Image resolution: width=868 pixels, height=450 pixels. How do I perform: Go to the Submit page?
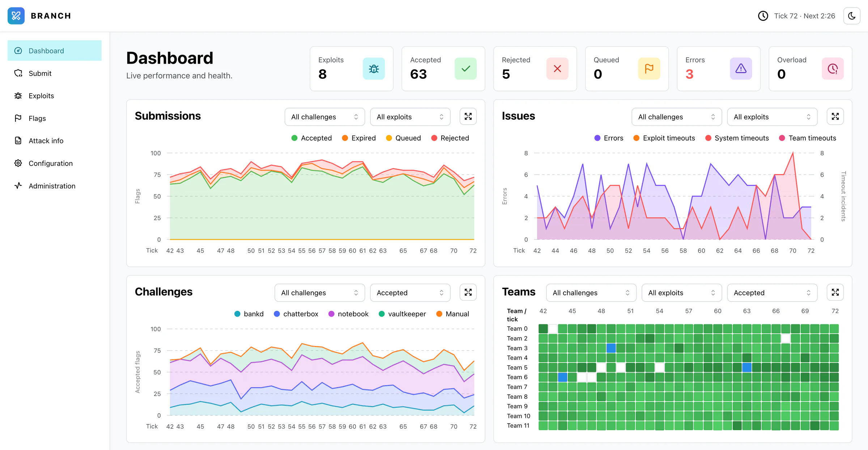pos(55,73)
